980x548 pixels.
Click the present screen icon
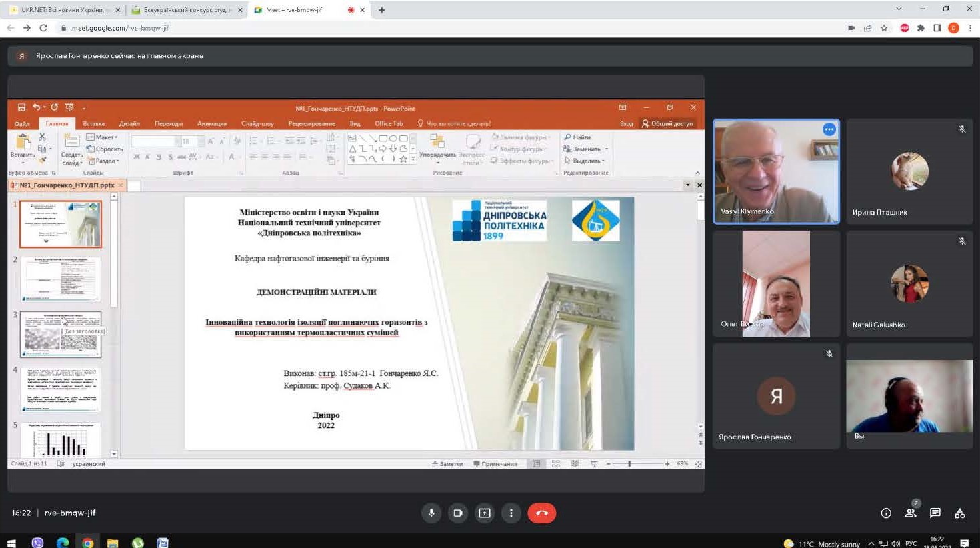tap(485, 513)
